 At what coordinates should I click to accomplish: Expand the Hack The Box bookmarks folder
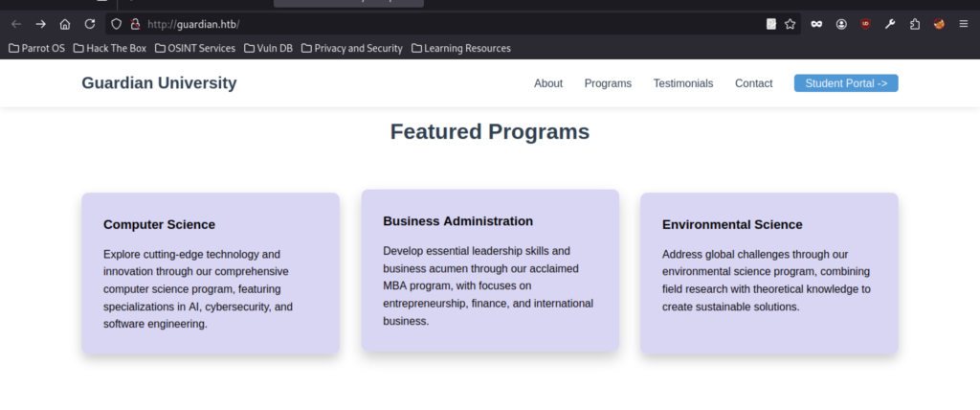109,48
